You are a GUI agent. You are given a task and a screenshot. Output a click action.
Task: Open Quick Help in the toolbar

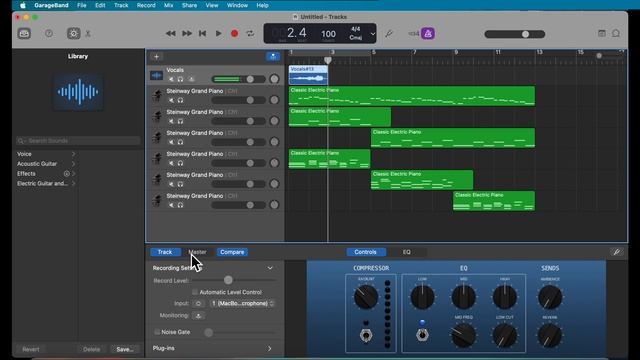pos(49,33)
